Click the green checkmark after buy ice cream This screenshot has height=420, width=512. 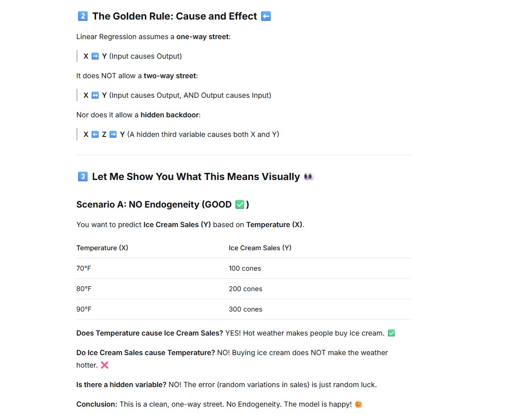pyautogui.click(x=391, y=333)
